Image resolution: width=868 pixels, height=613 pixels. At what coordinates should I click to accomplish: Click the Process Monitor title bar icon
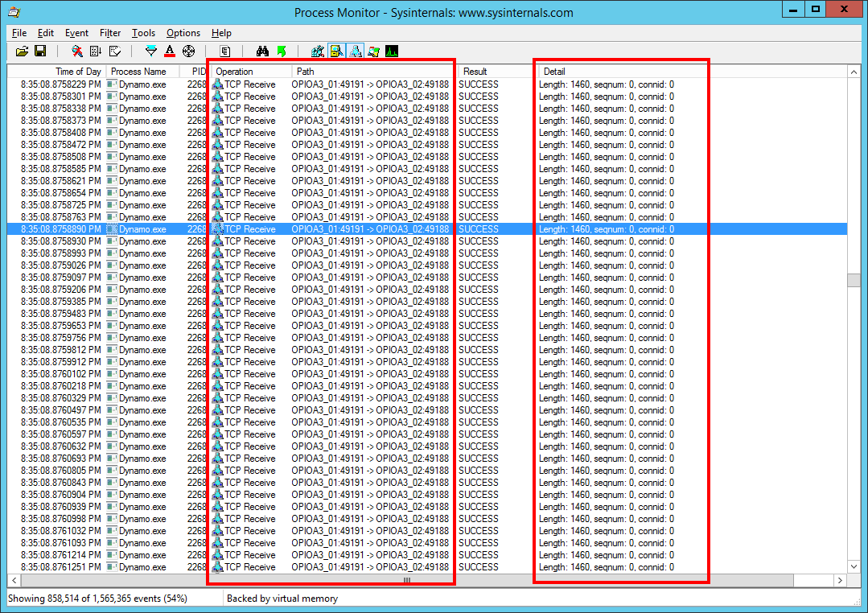[14, 12]
